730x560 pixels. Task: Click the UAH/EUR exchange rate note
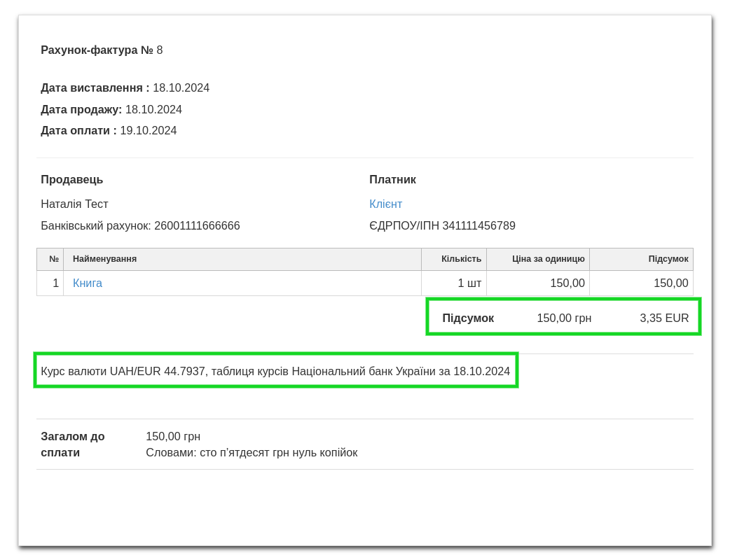coord(275,372)
